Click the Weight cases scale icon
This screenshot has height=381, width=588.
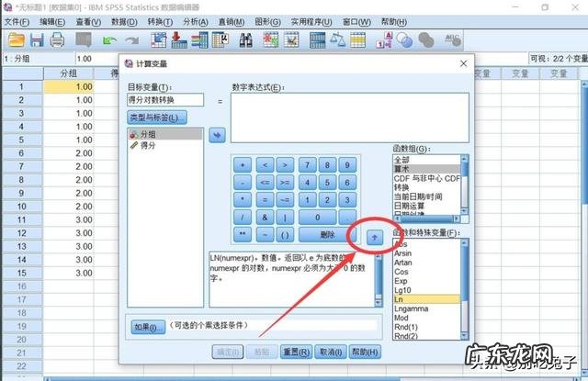[x=337, y=40]
